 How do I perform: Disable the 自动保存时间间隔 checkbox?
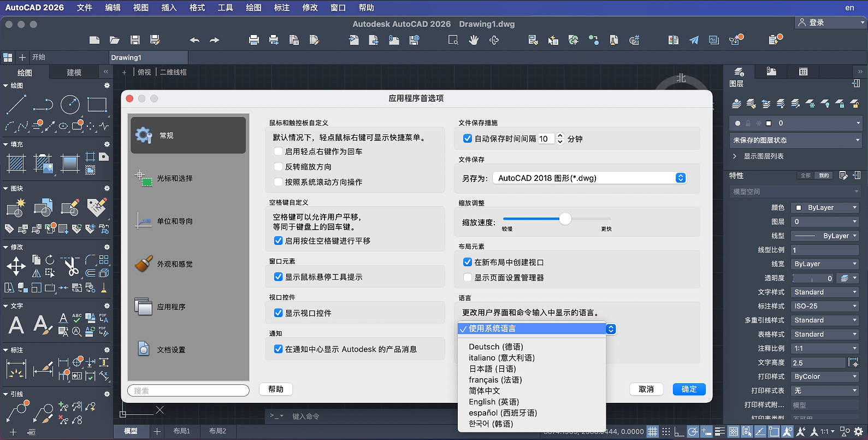point(468,139)
